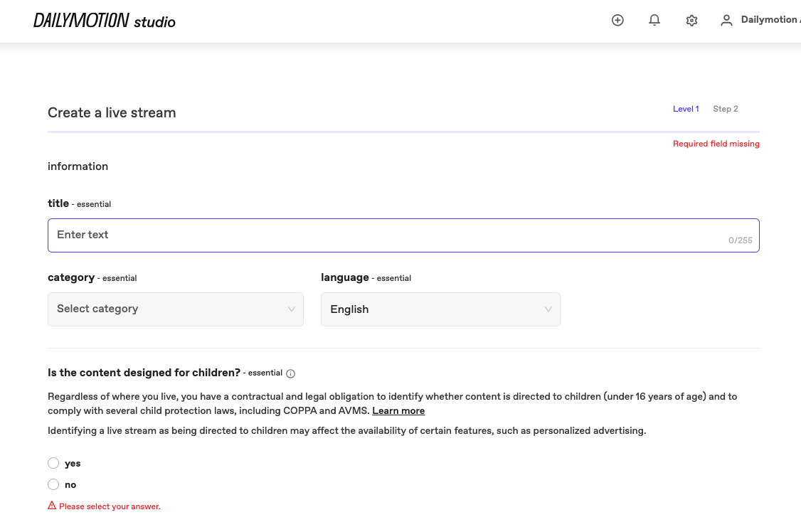Screen dimensions: 801x532
Task: Click the red warning triangle icon
Action: coord(51,505)
